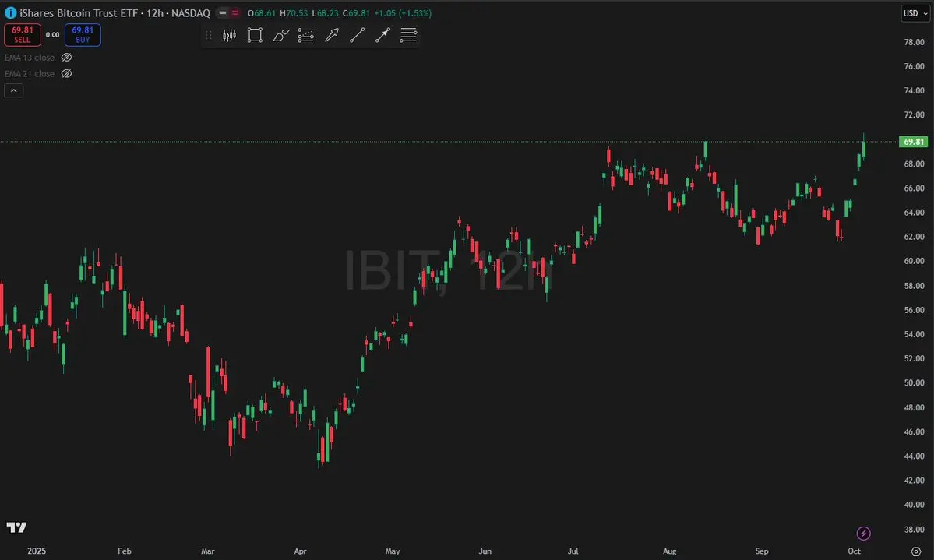Screen dimensions: 934x560
Task: Click the May label on time axis
Action: pyautogui.click(x=393, y=551)
